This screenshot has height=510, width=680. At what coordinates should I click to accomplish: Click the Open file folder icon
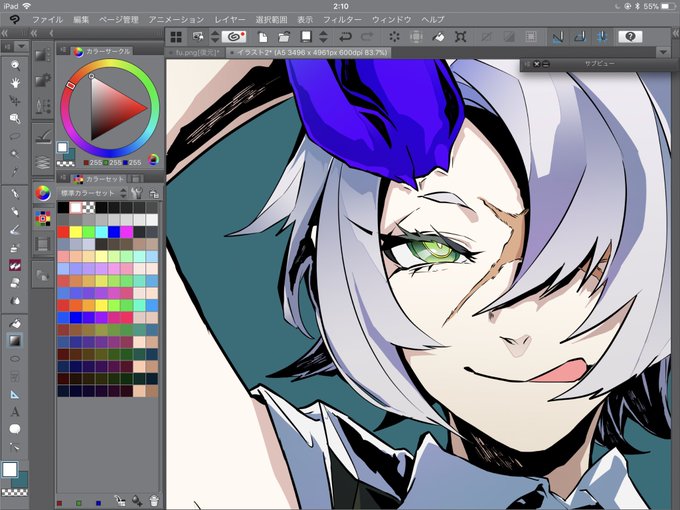(284, 37)
